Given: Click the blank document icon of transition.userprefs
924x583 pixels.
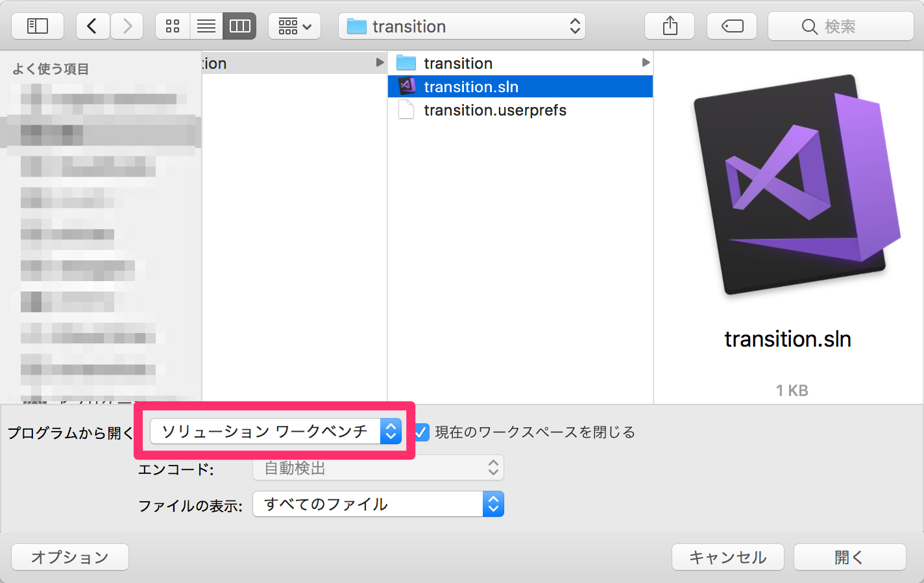Looking at the screenshot, I should click(x=406, y=110).
